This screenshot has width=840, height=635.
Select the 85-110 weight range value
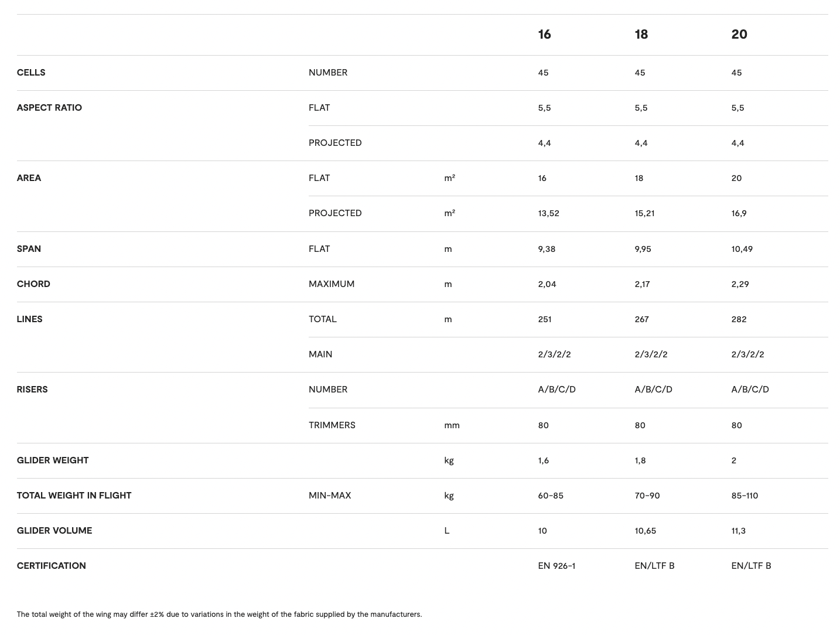(745, 496)
